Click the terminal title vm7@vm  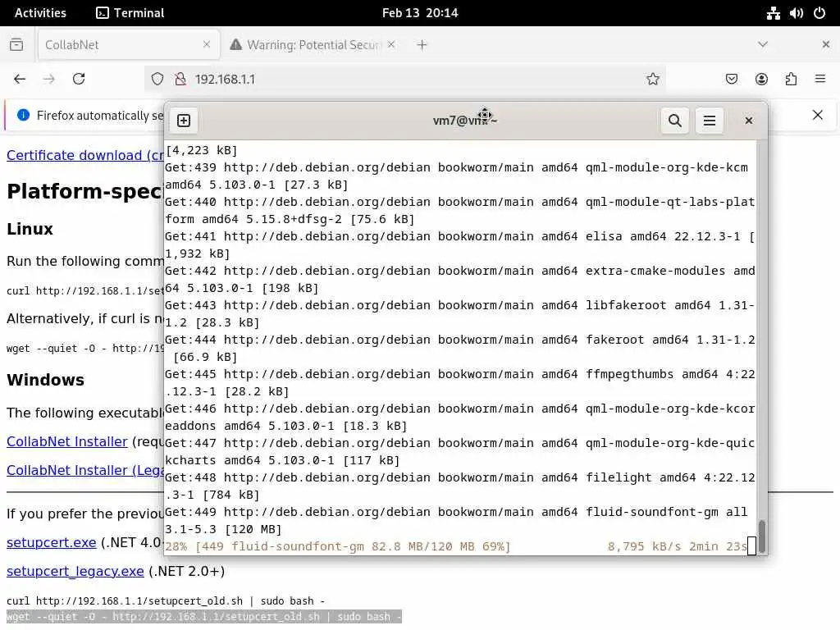pos(465,121)
